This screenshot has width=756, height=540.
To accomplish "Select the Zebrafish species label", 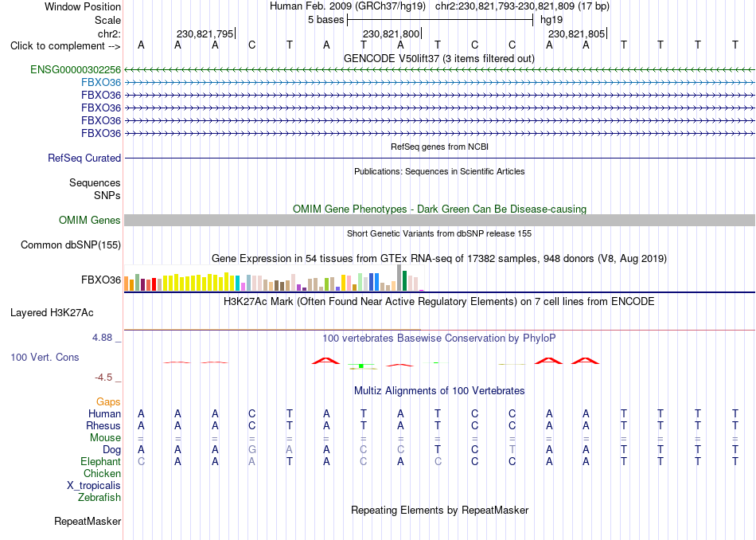I will point(99,498).
